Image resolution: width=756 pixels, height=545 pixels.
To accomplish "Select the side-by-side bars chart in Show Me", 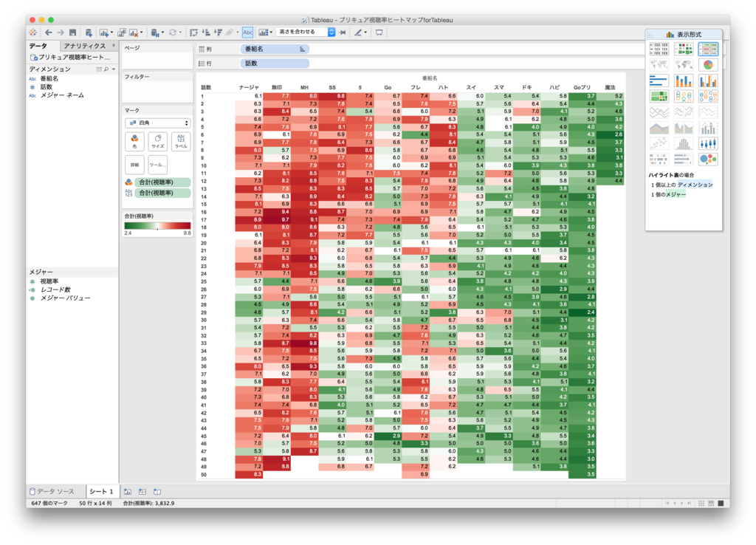I will pyautogui.click(x=708, y=80).
